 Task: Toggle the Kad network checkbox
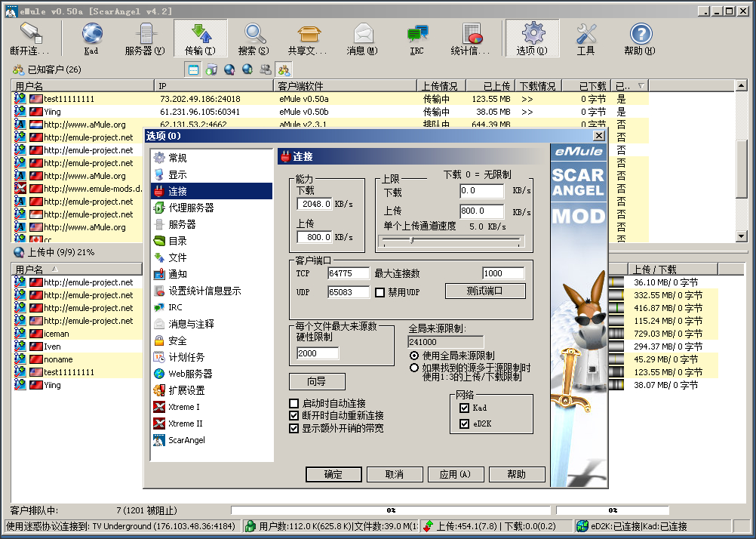click(x=464, y=408)
